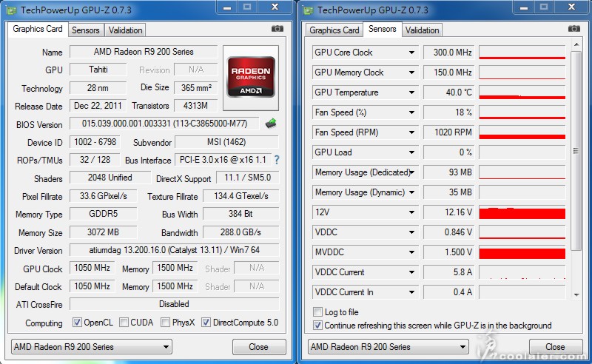
Task: Click the Shaders value 2048 Unified
Action: tap(110, 178)
